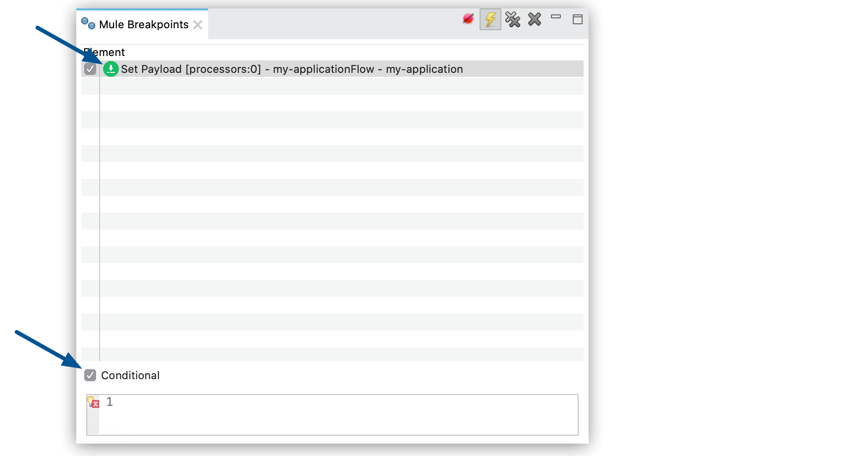Uncheck the Set Payload breakpoint checkbox
The image size is (868, 456).
point(90,69)
